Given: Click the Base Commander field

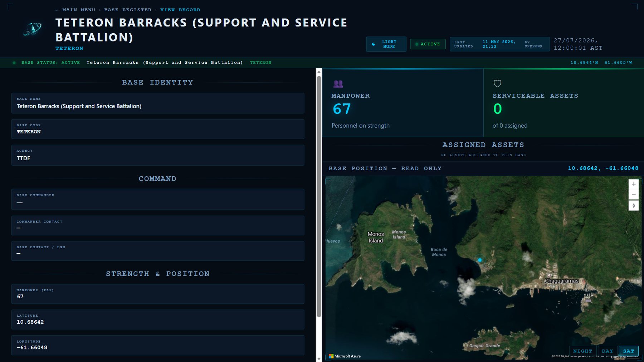Looking at the screenshot, I should [x=158, y=199].
